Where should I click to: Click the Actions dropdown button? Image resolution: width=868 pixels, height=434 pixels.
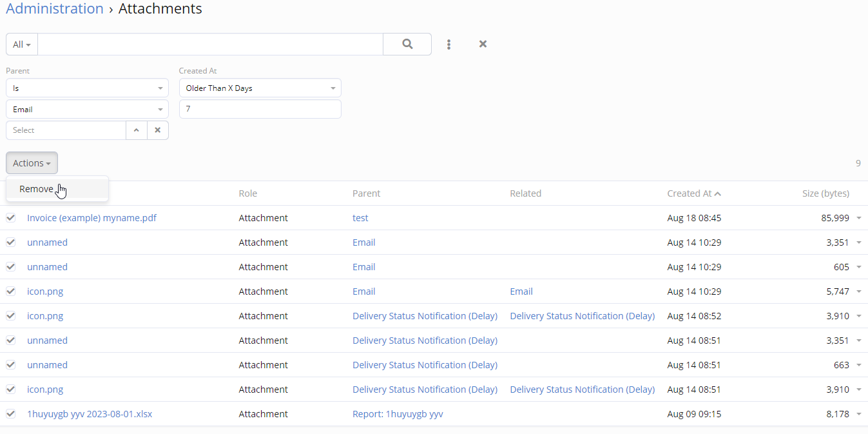32,163
